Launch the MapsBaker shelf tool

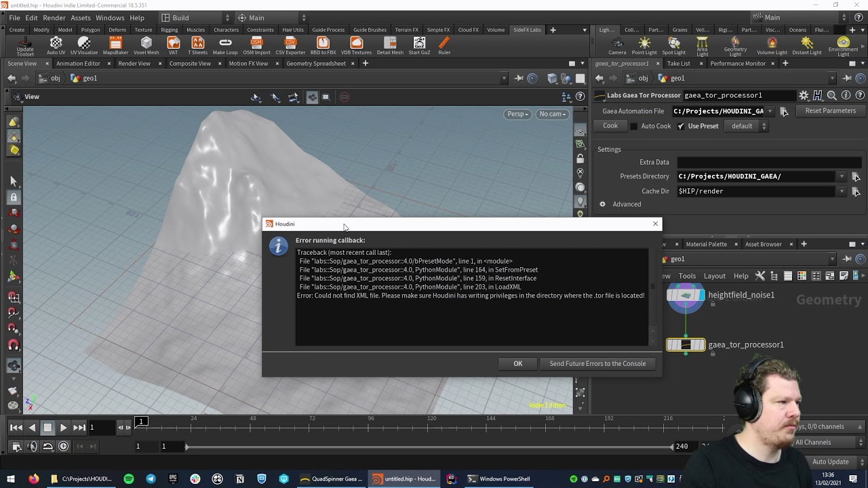[x=115, y=46]
